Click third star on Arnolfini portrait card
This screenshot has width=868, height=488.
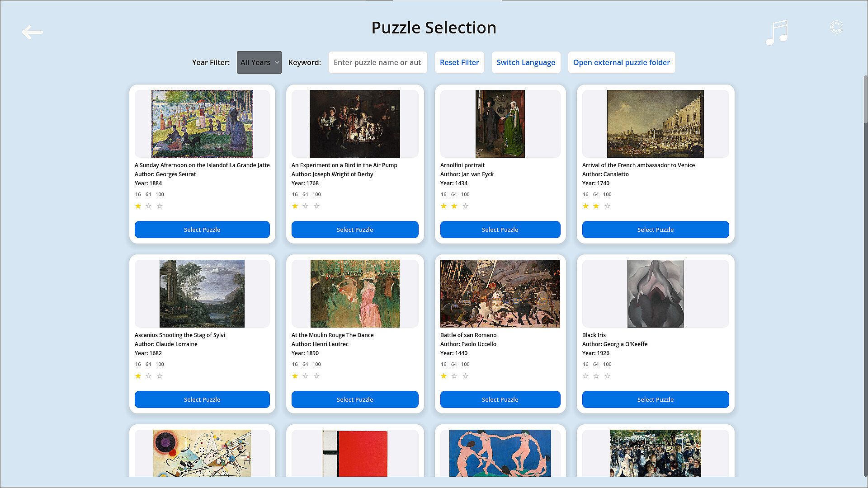pos(465,206)
